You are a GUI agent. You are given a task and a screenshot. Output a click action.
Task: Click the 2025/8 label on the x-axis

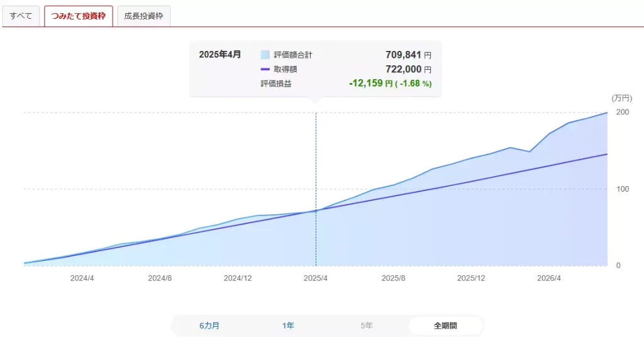coord(394,278)
